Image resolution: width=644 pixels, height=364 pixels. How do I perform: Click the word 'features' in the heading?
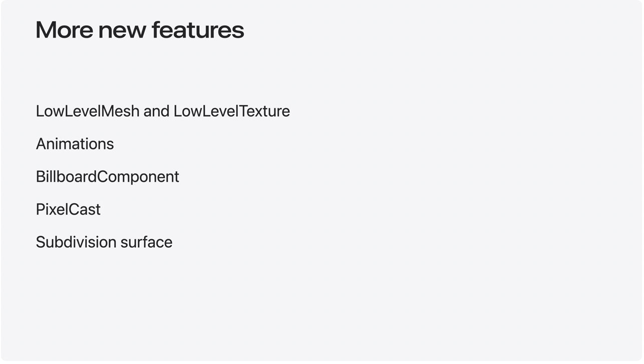(198, 30)
